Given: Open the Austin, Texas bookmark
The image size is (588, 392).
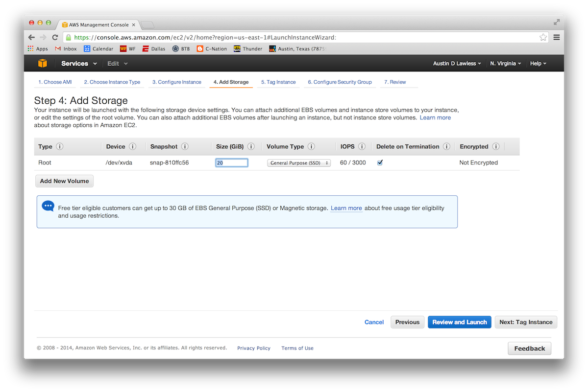Looking at the screenshot, I should click(x=298, y=49).
